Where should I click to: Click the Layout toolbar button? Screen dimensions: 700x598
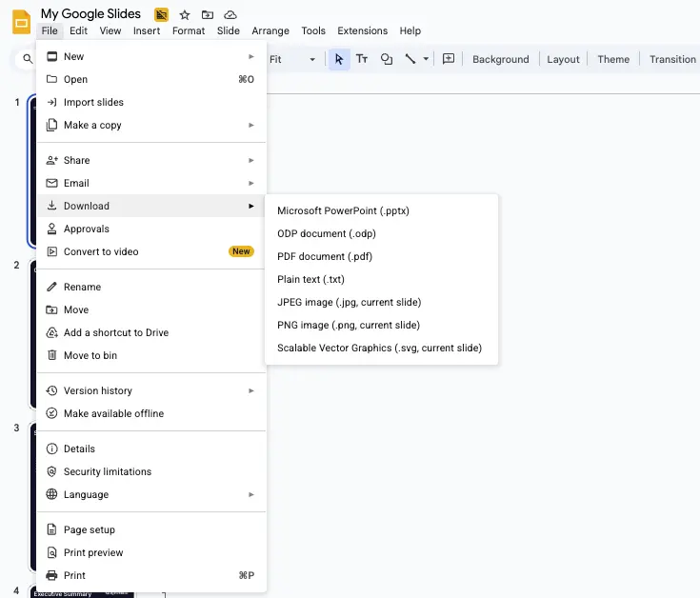(563, 59)
